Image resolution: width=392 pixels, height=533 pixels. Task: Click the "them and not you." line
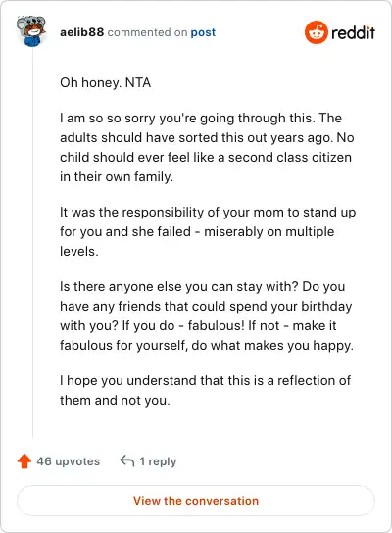click(x=115, y=400)
